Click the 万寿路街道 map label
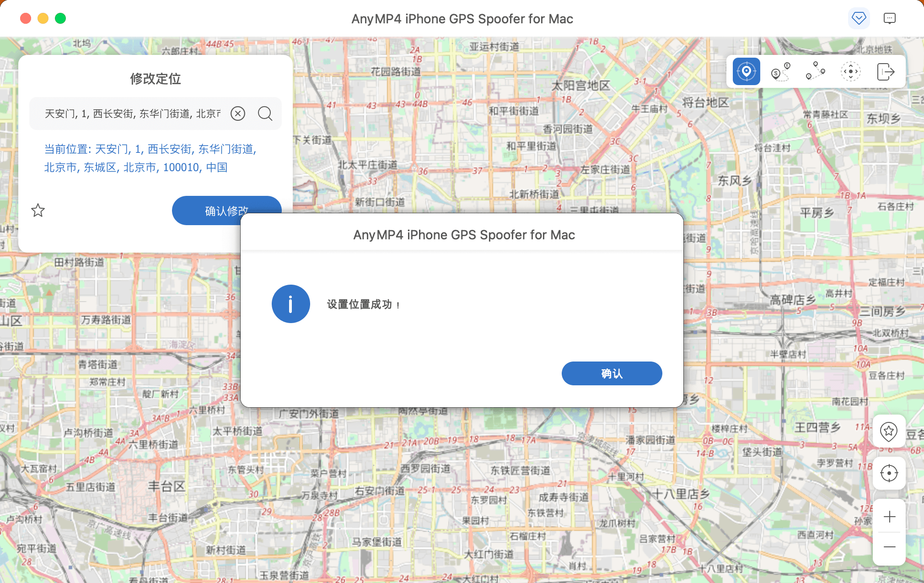 click(106, 319)
